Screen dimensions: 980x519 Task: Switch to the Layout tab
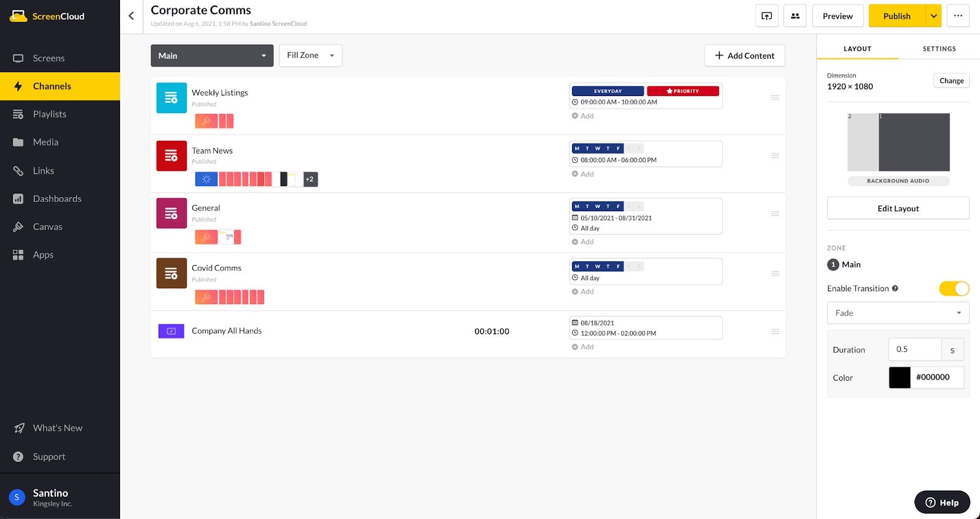(x=858, y=49)
